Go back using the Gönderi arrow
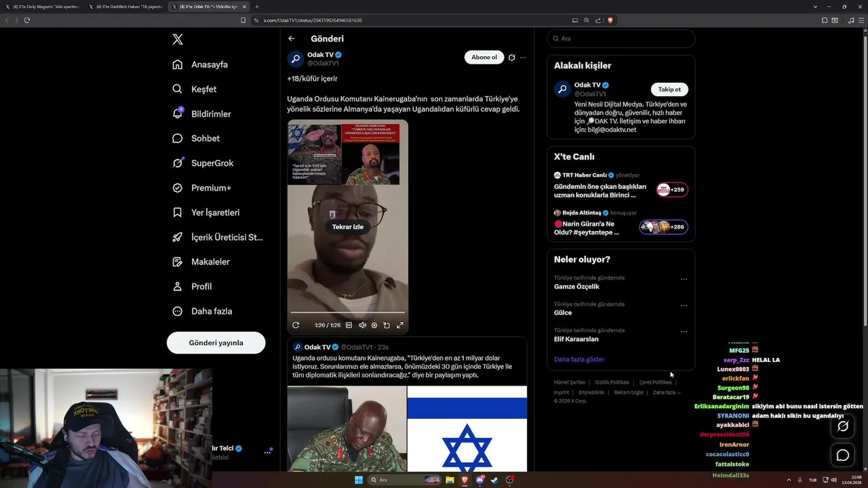The height and width of the screenshot is (488, 868). pyautogui.click(x=292, y=39)
